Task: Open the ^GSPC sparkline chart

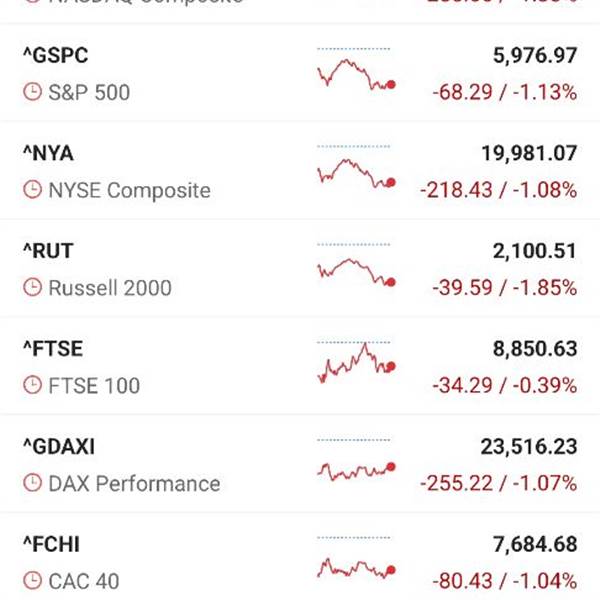Action: point(356,70)
